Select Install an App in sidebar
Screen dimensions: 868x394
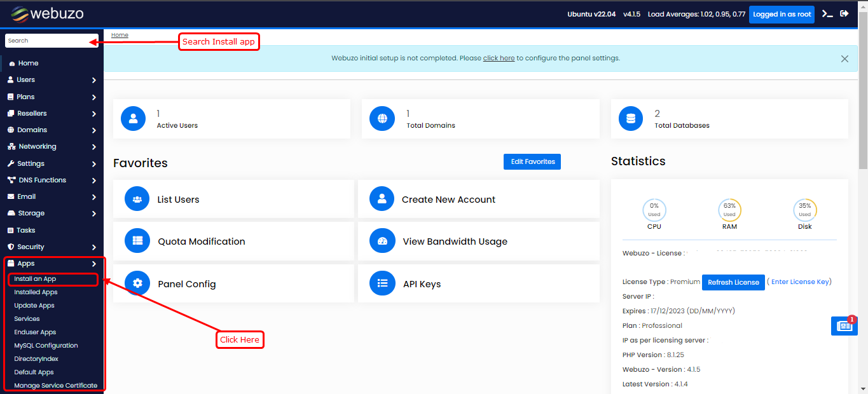[36, 279]
